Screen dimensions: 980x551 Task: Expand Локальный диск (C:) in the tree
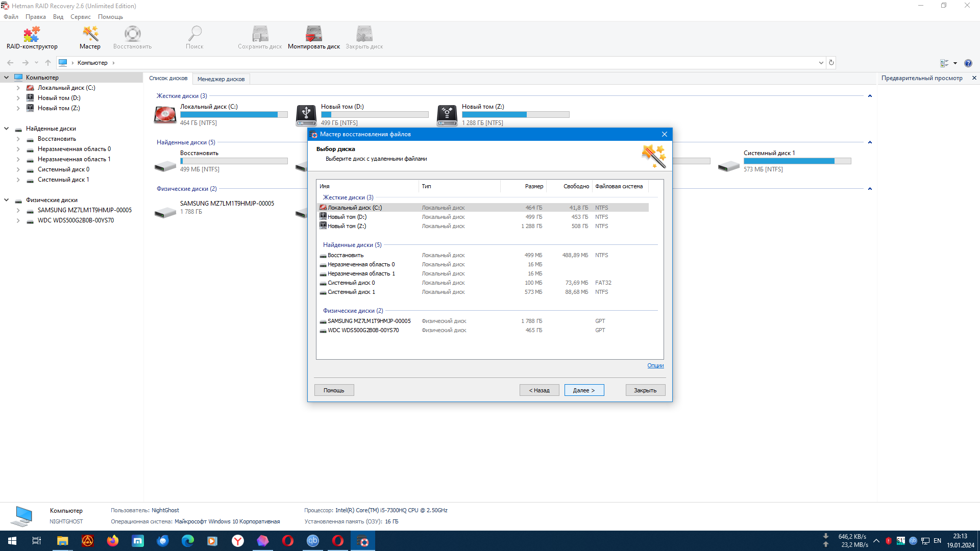[18, 88]
